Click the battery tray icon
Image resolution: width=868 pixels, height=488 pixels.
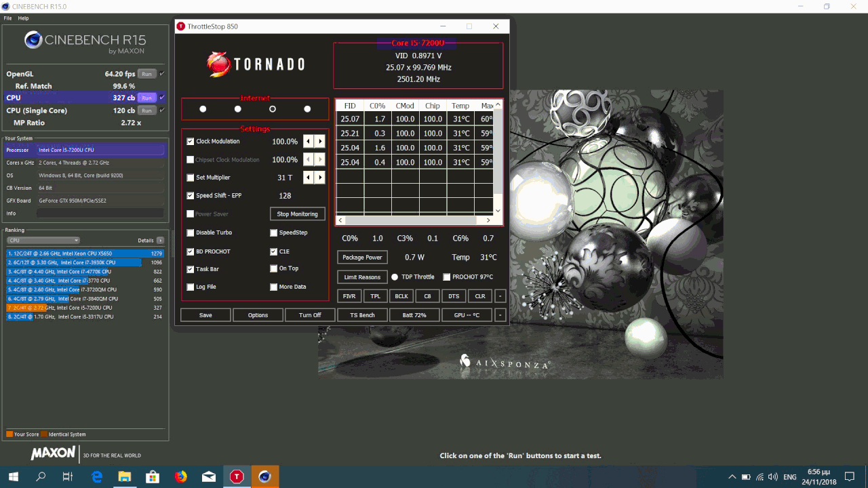pyautogui.click(x=746, y=476)
